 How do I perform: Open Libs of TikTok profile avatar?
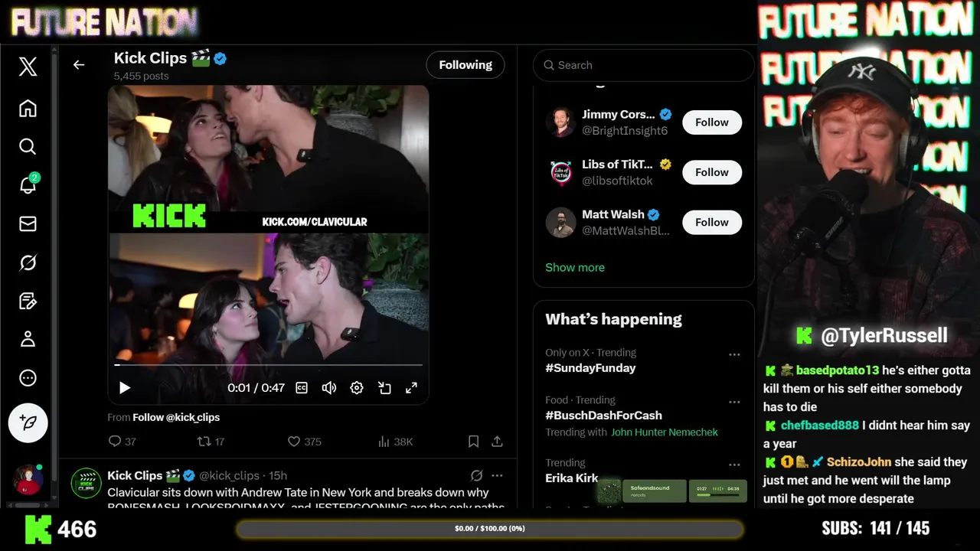[560, 172]
